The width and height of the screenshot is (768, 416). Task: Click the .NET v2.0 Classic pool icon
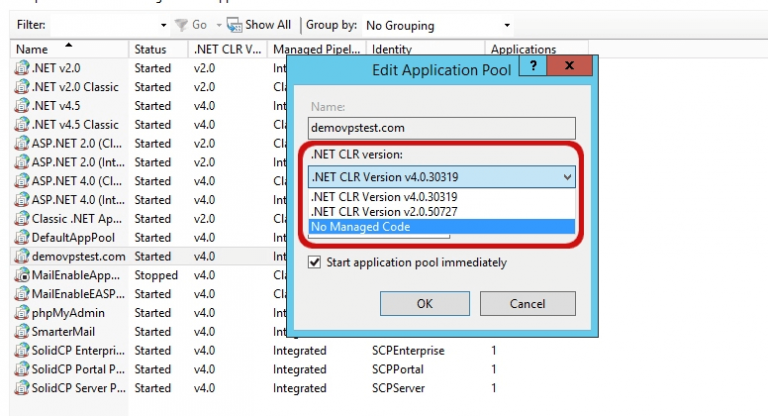pyautogui.click(x=22, y=87)
